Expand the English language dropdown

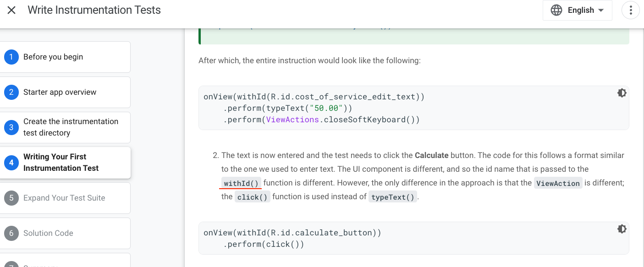tap(578, 10)
